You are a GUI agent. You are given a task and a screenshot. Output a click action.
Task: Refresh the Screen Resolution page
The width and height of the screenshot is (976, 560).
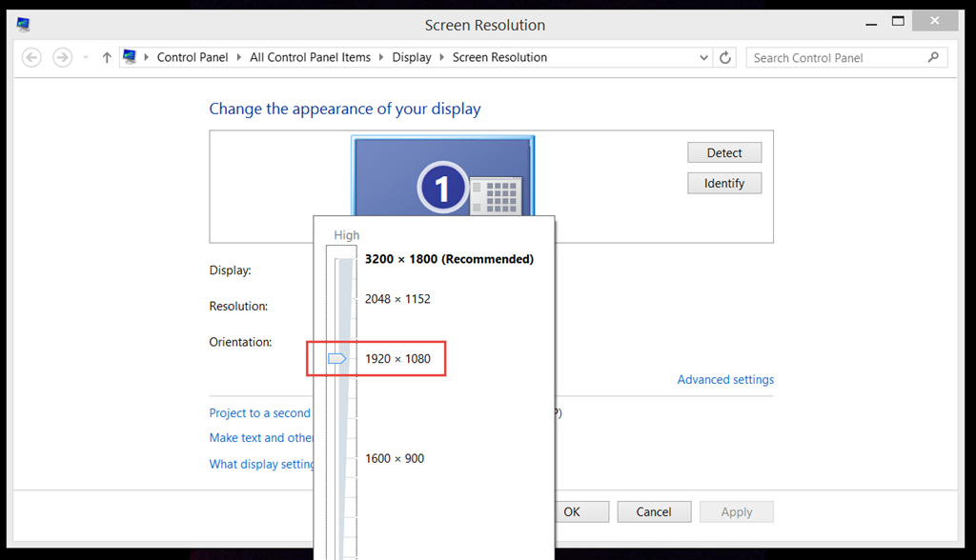point(725,57)
